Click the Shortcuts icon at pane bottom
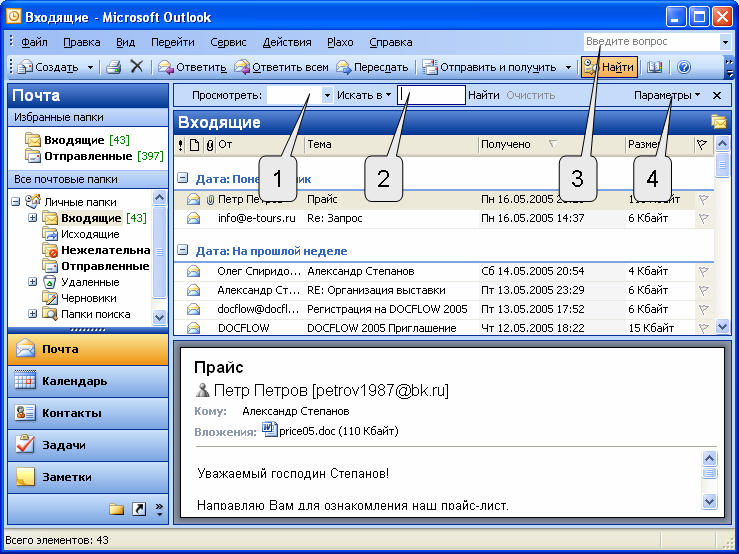The height and width of the screenshot is (554, 739). point(139,509)
